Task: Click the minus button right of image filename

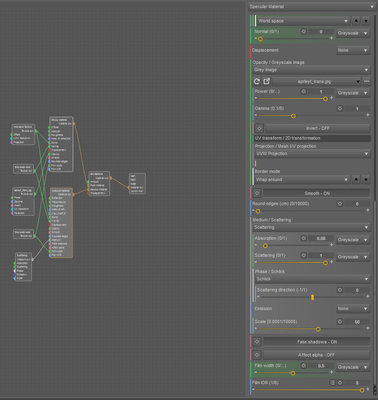Action: (x=367, y=81)
